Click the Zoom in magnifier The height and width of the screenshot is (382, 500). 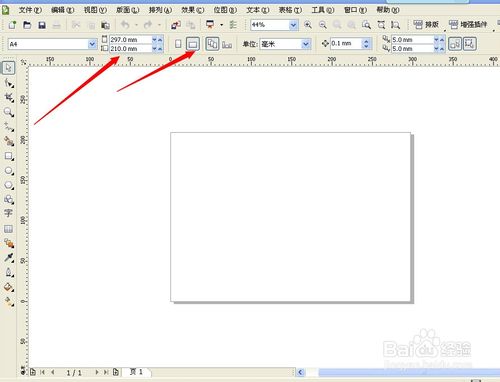click(x=308, y=25)
